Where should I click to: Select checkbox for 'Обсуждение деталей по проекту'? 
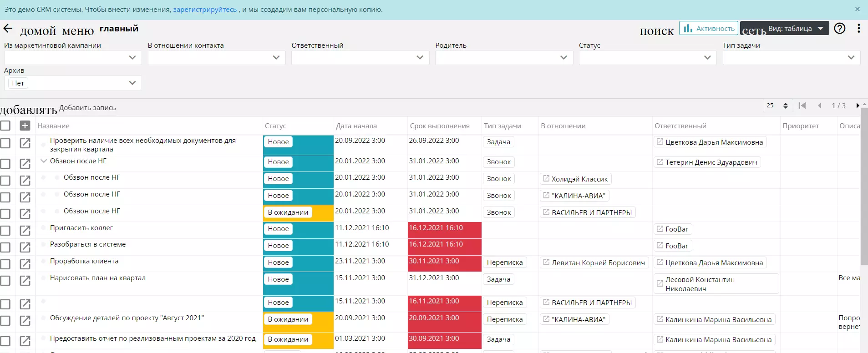[x=5, y=321]
